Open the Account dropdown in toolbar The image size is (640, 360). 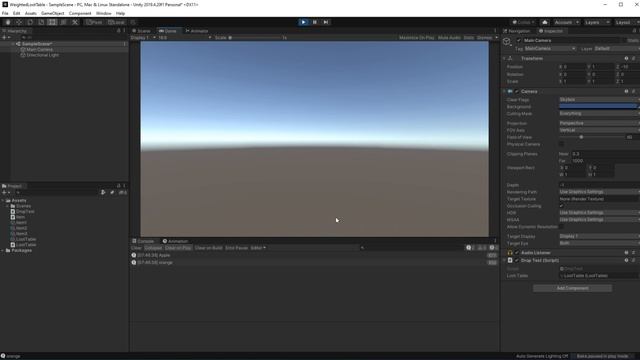pos(567,22)
